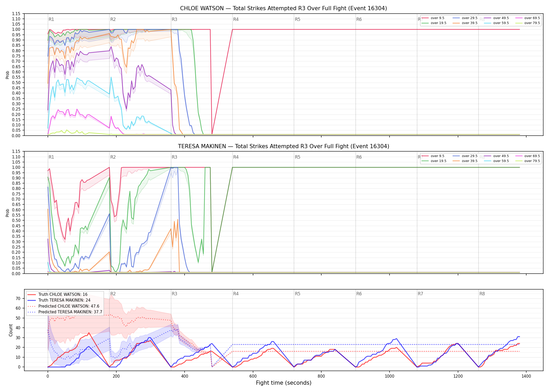Click the 'Prob' label of Teresa Makinen chart
The width and height of the screenshot is (549, 392).
[8, 213]
